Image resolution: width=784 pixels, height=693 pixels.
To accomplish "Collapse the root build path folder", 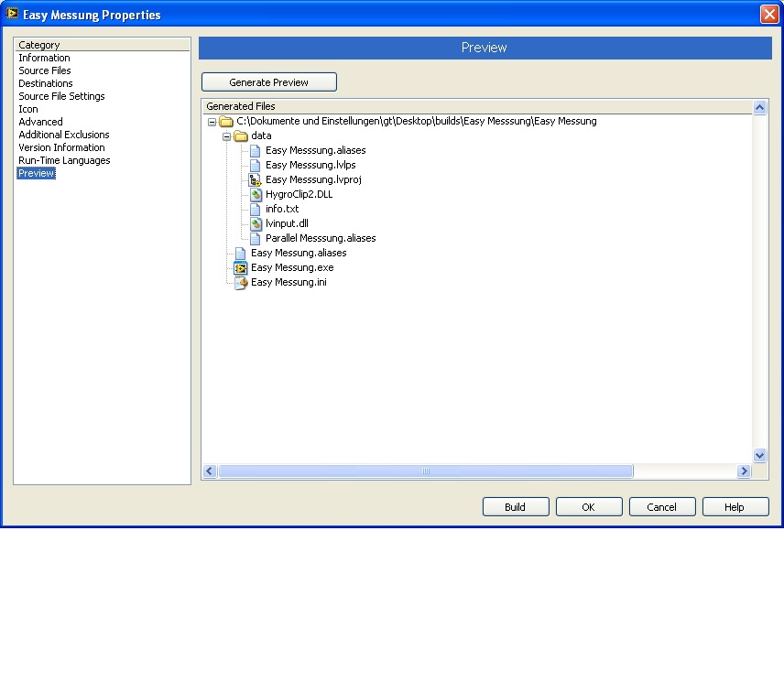I will pyautogui.click(x=212, y=122).
